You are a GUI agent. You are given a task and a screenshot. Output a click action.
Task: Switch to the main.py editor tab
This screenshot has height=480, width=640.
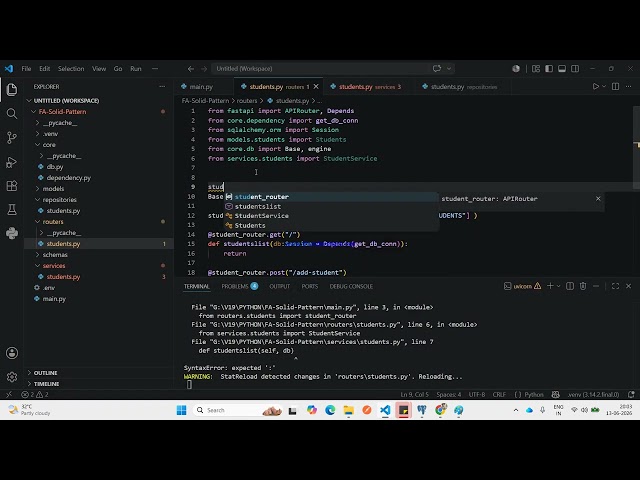(201, 87)
